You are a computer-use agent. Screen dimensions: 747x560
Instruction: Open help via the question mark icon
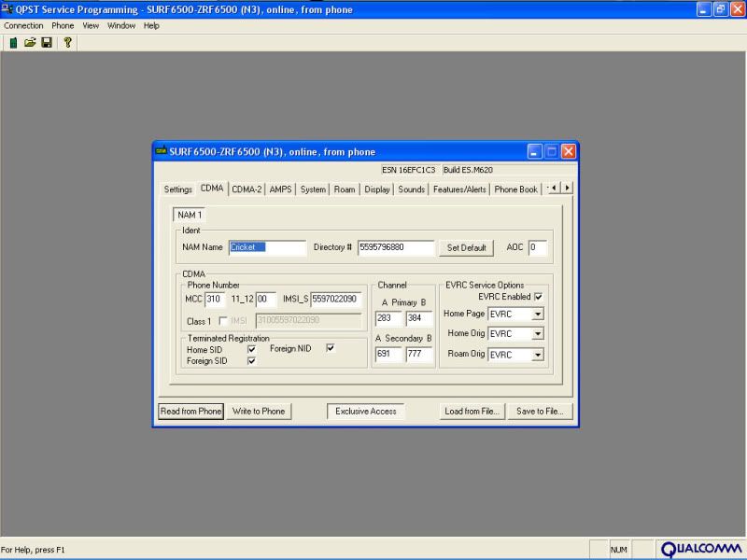click(x=67, y=43)
